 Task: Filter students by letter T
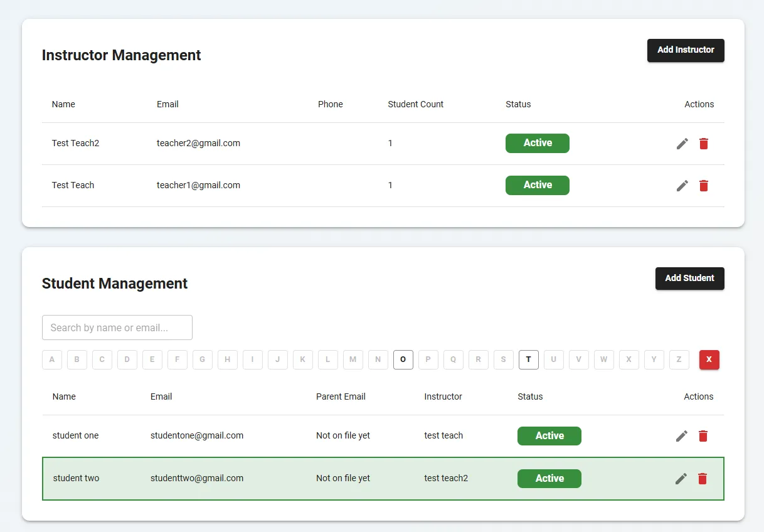click(528, 359)
